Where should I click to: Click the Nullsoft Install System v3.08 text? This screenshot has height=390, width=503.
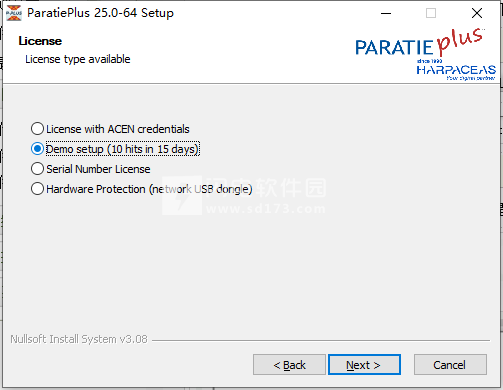(79, 339)
